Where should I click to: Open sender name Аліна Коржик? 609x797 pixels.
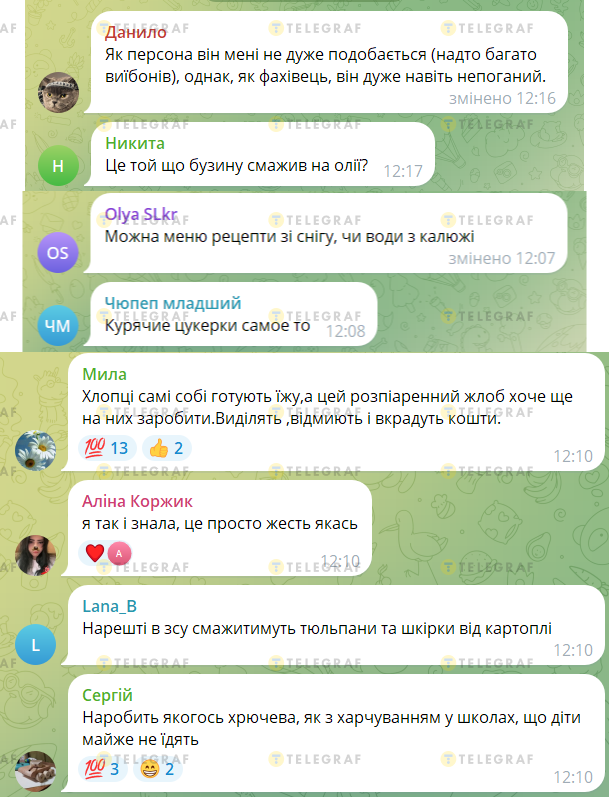pyautogui.click(x=137, y=501)
